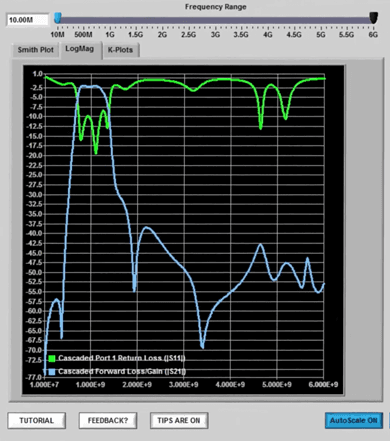Click the 4.5G tick label on slider

294,35
